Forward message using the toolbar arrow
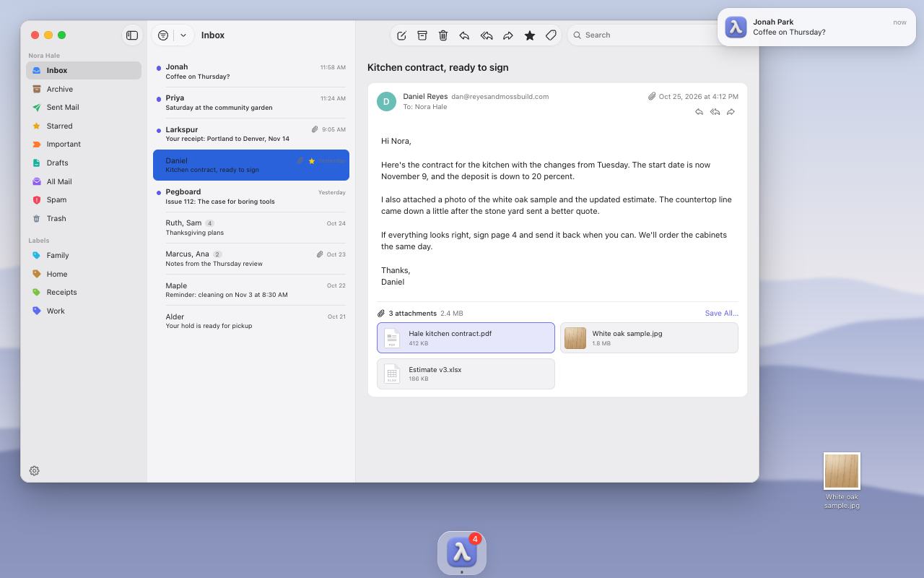Image resolution: width=924 pixels, height=578 pixels. click(508, 35)
